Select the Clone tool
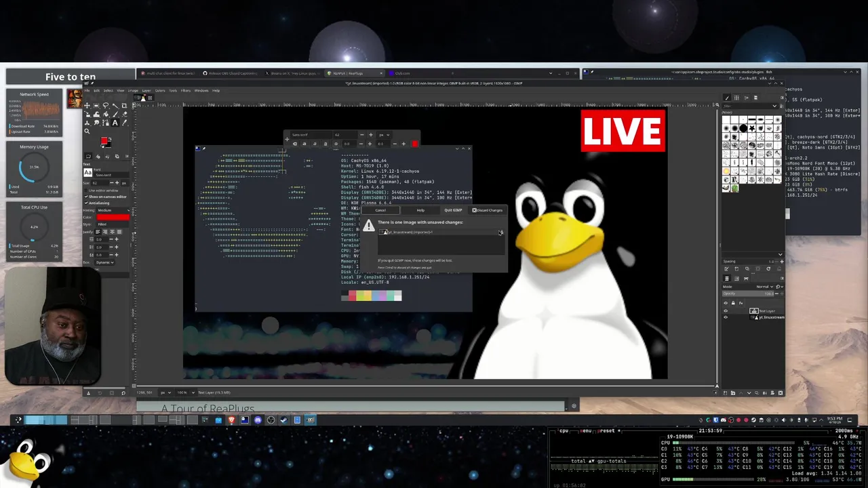This screenshot has width=868, height=488. tap(87, 123)
